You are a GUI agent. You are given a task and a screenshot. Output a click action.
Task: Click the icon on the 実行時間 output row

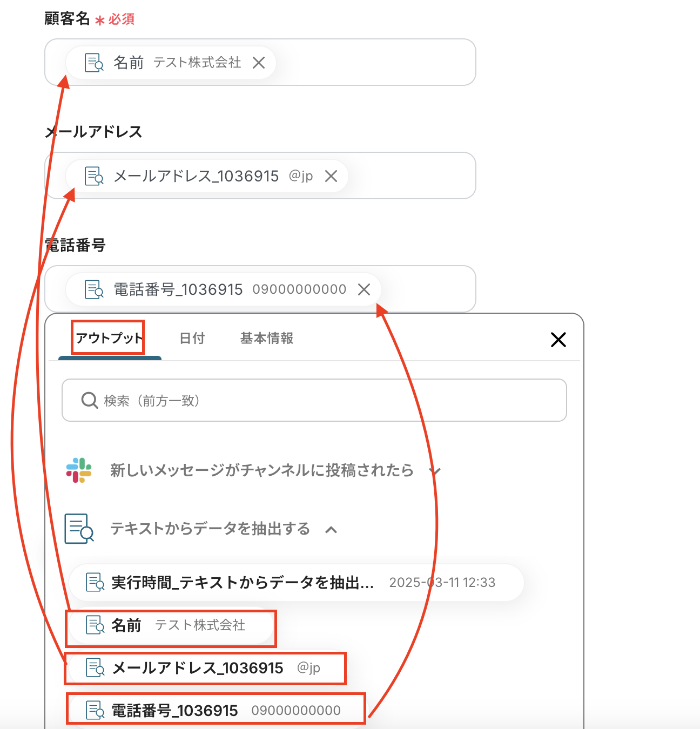coord(95,583)
